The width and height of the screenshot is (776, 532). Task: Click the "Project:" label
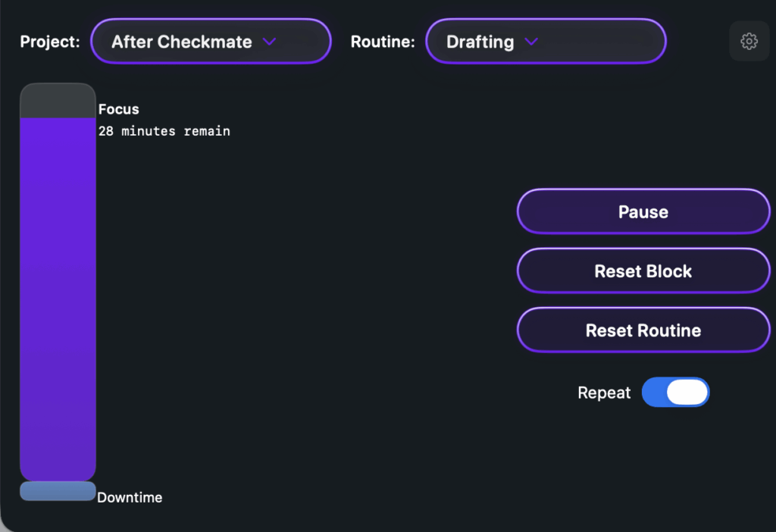coord(50,42)
